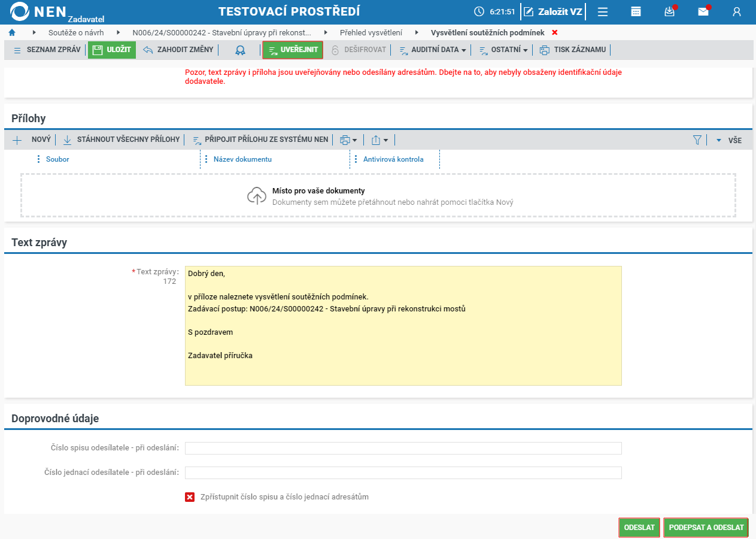Open the calculator icon in header

(636, 11)
